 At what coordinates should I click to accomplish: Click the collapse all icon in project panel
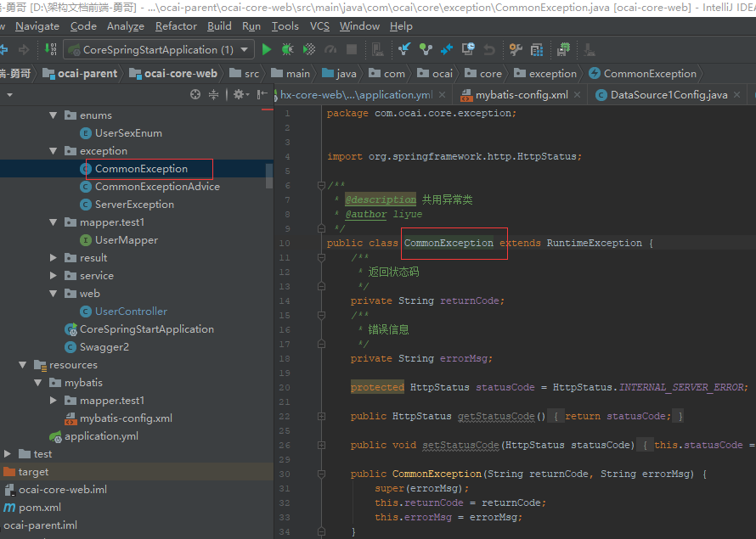[x=213, y=94]
